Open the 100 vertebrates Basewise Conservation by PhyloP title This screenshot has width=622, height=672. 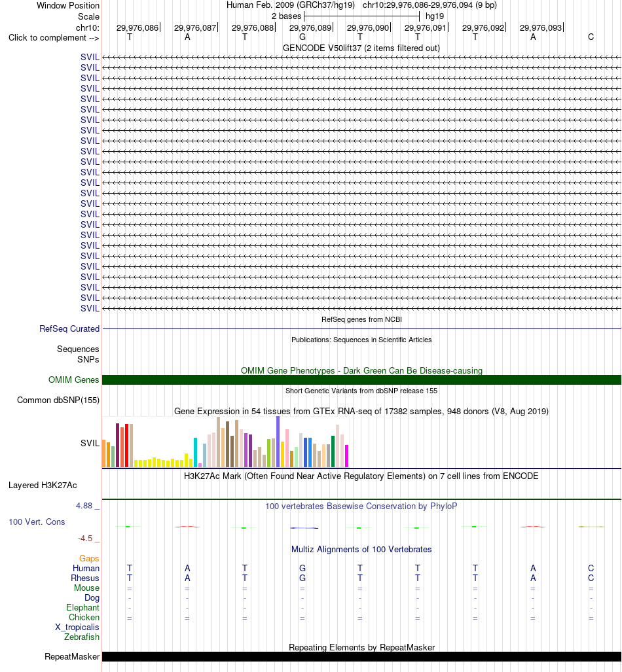point(361,506)
